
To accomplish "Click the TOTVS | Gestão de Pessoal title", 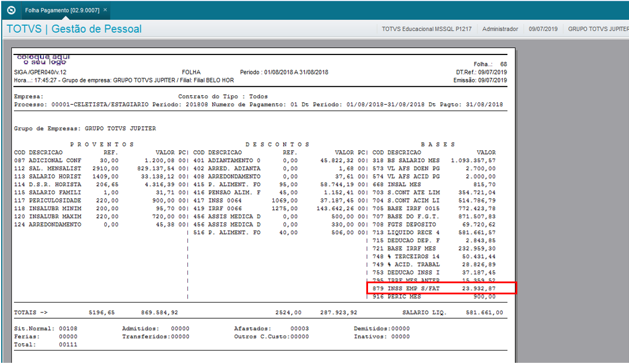I will pyautogui.click(x=74, y=29).
